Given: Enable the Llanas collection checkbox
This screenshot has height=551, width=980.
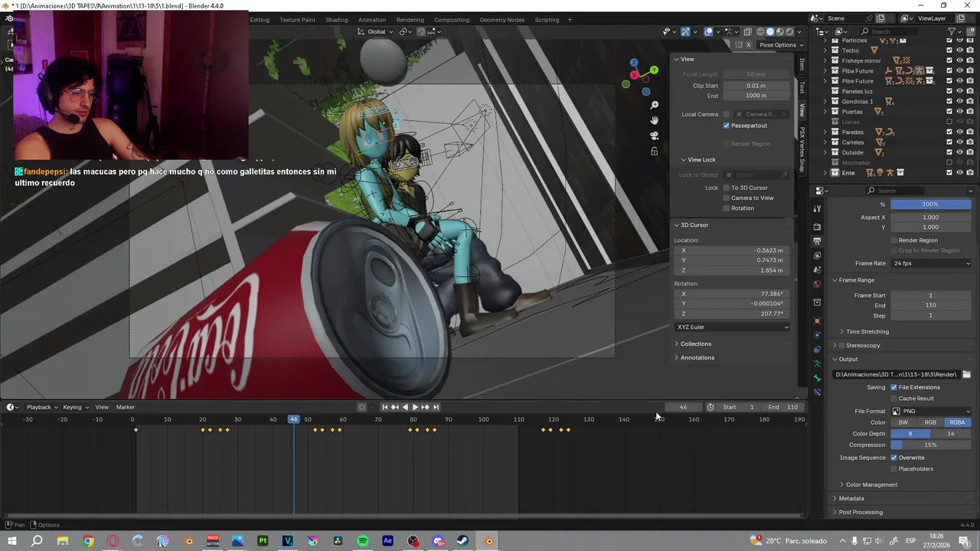Looking at the screenshot, I should (x=949, y=122).
